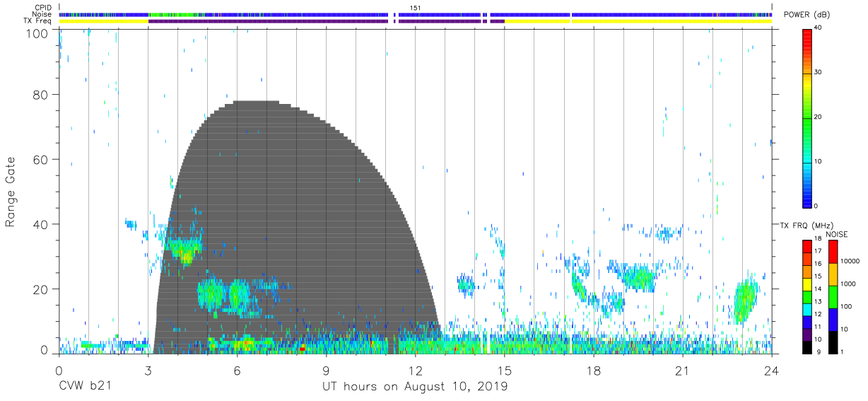Image resolution: width=868 pixels, height=401 pixels.
Task: Click the noise legend label '1000'
Action: click(x=848, y=284)
